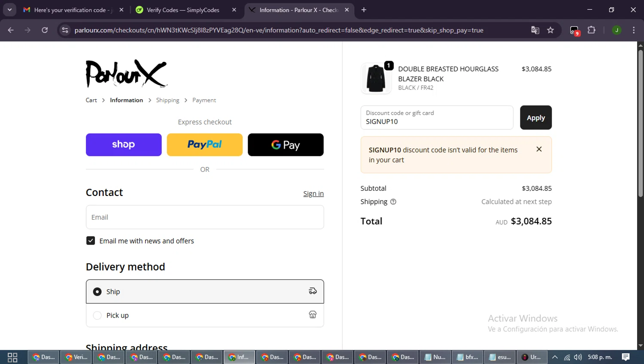Open the Veri... Chrome taskbar window
Image resolution: width=644 pixels, height=364 pixels.
pyautogui.click(x=76, y=357)
